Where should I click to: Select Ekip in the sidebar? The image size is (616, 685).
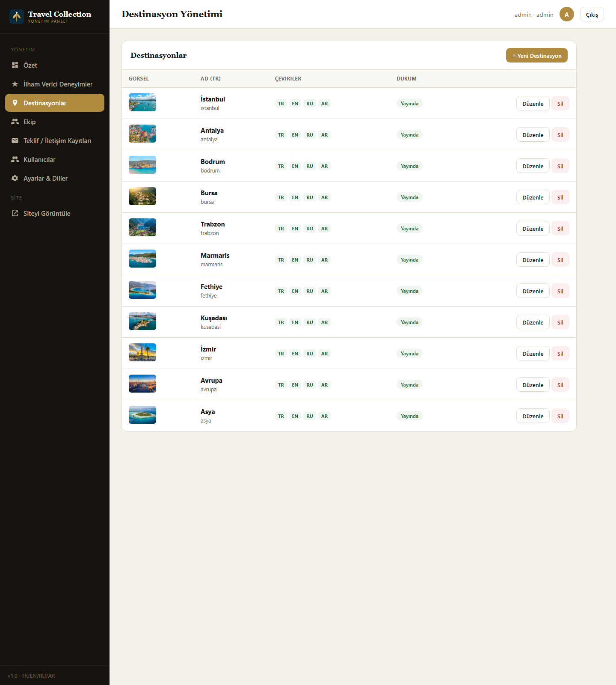click(55, 122)
